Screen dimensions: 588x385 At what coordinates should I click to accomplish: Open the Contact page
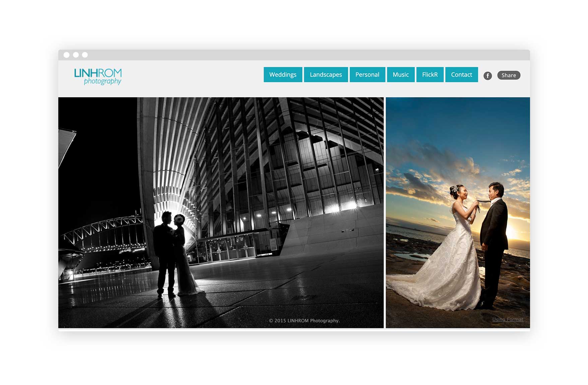coord(461,74)
